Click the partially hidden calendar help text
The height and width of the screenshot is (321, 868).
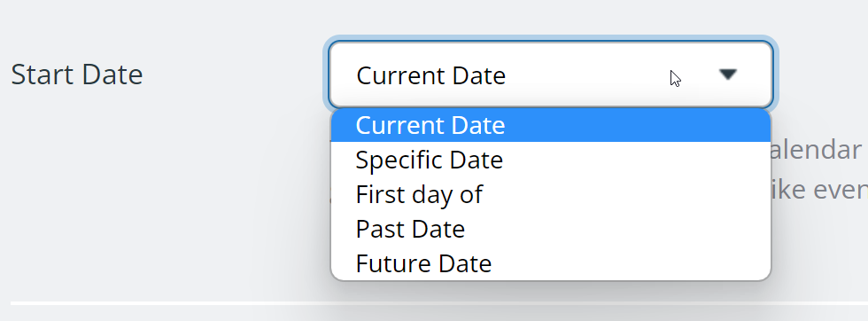[818, 150]
